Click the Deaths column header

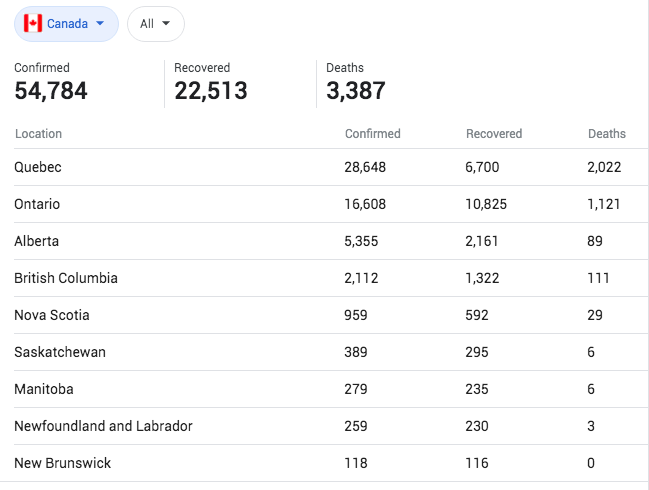[x=606, y=134]
